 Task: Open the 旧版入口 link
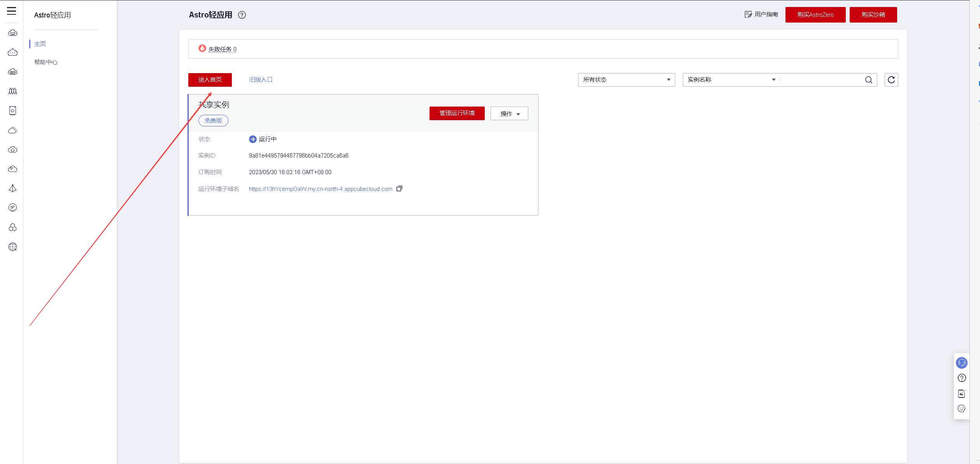pyautogui.click(x=260, y=80)
